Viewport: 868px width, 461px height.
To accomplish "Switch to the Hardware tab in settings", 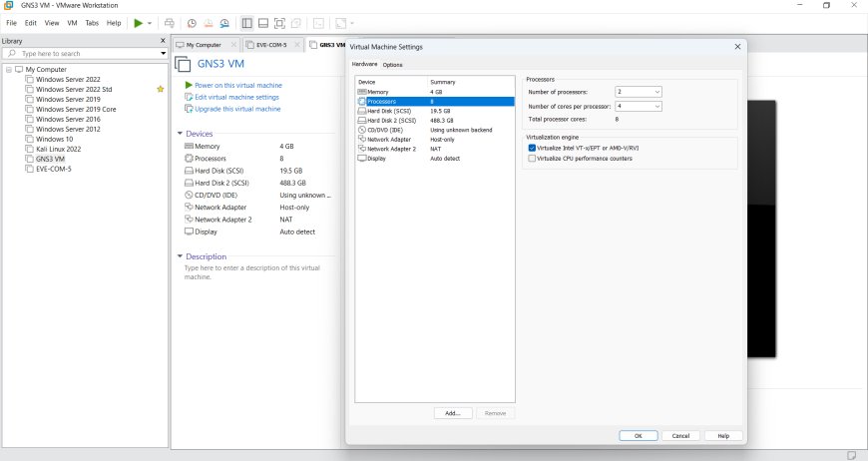I will 365,64.
